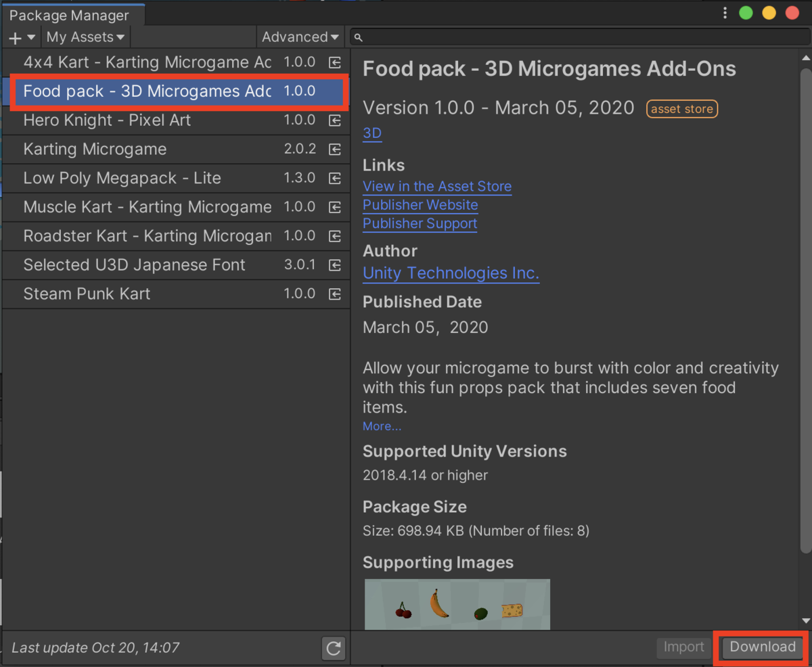
Task: Select Food pack - 3D Microgames Add-Ons row
Action: [x=176, y=91]
